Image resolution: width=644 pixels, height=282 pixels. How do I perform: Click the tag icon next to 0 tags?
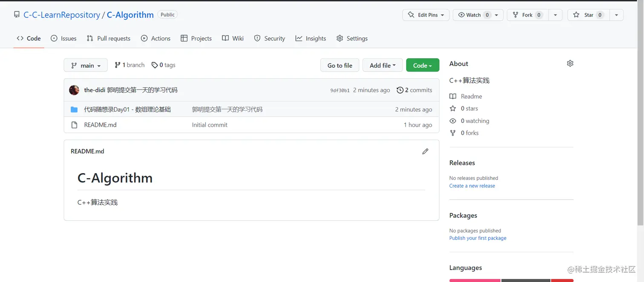(155, 65)
